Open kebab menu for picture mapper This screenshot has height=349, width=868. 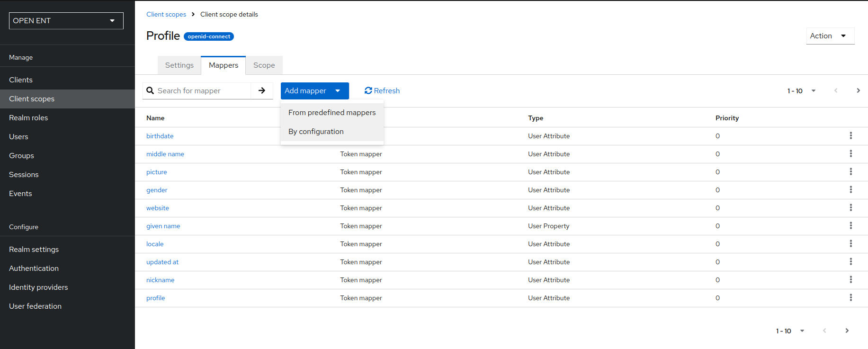pos(850,172)
